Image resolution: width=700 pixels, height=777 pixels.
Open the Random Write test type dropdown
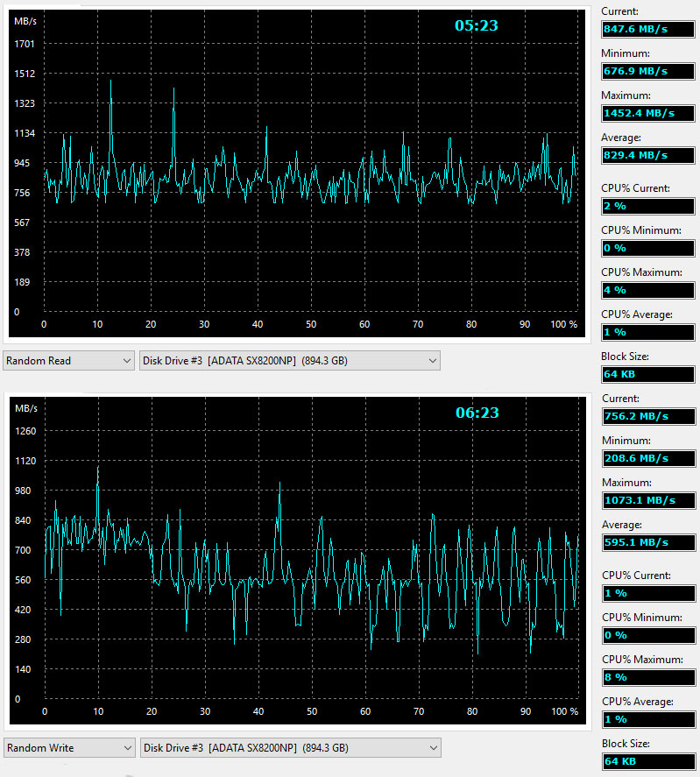[68, 747]
